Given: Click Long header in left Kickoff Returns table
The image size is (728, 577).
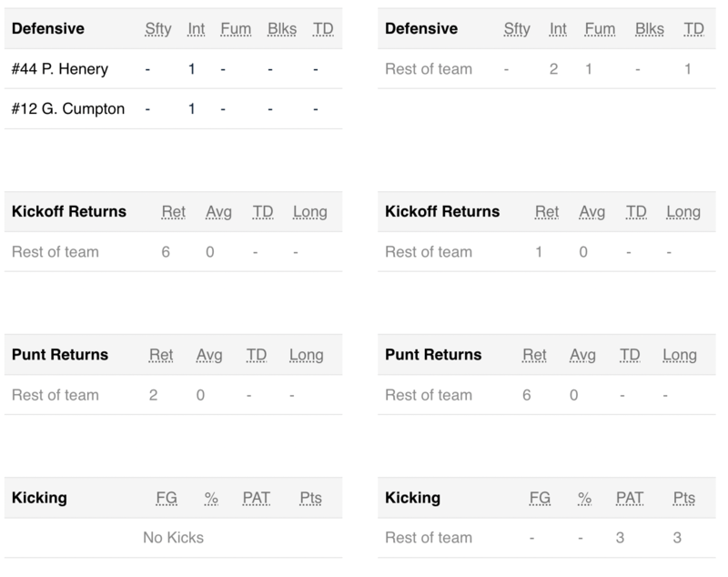Looking at the screenshot, I should 309,212.
